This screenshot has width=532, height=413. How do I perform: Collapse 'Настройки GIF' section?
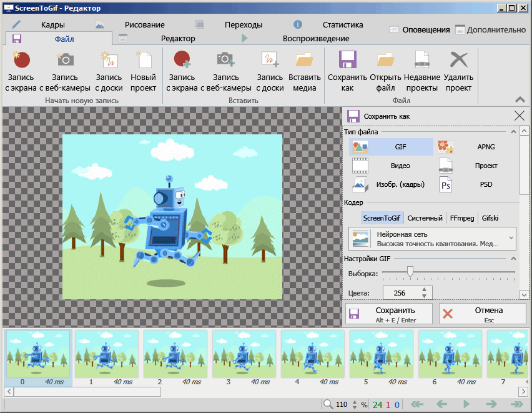click(513, 259)
